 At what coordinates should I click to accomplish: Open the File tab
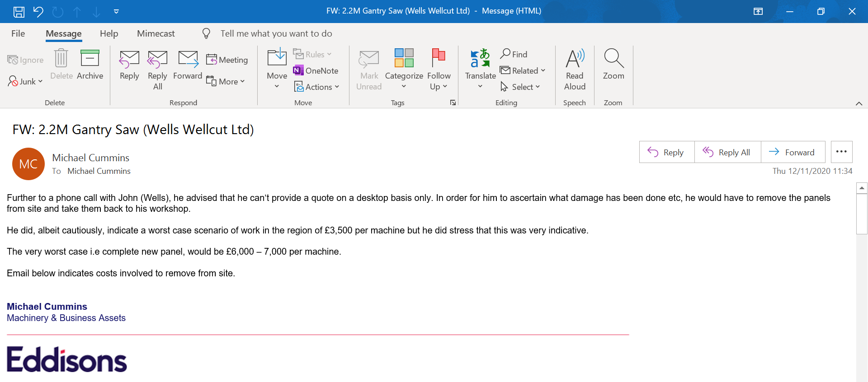coord(18,33)
